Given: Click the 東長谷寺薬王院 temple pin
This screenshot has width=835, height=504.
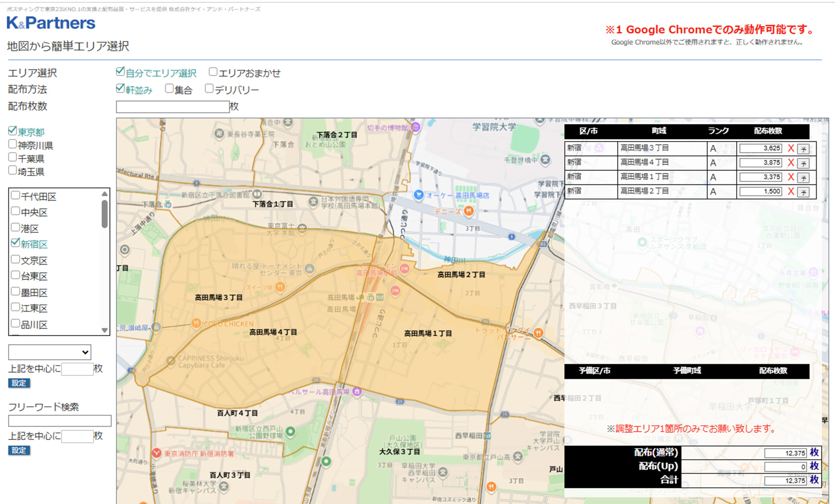Looking at the screenshot, I should [x=219, y=133].
